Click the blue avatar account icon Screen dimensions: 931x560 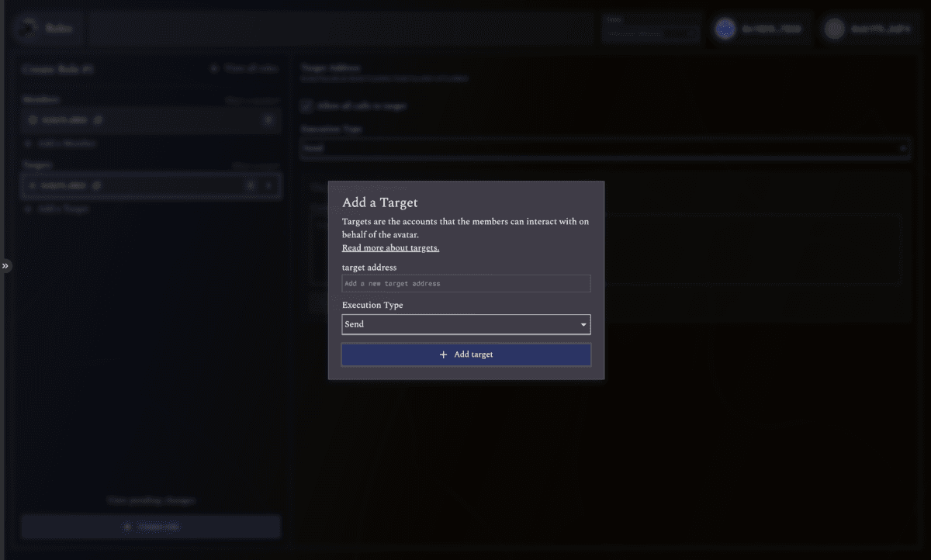pos(725,29)
